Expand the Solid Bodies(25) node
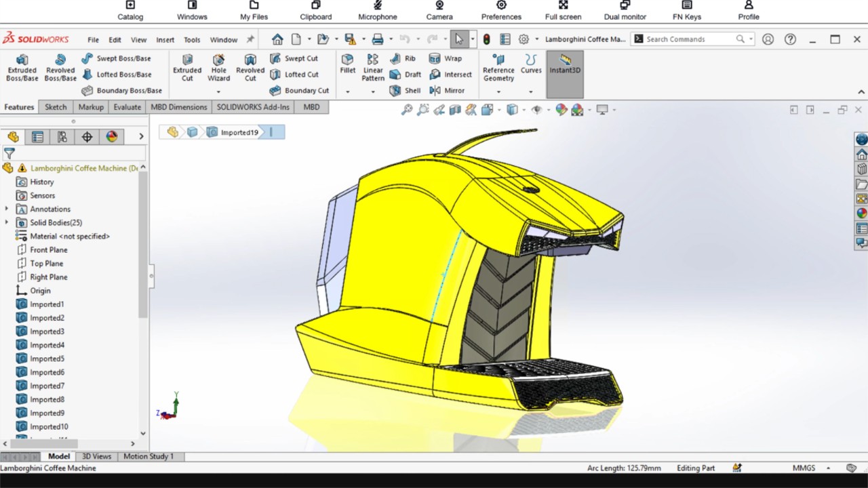 point(7,222)
